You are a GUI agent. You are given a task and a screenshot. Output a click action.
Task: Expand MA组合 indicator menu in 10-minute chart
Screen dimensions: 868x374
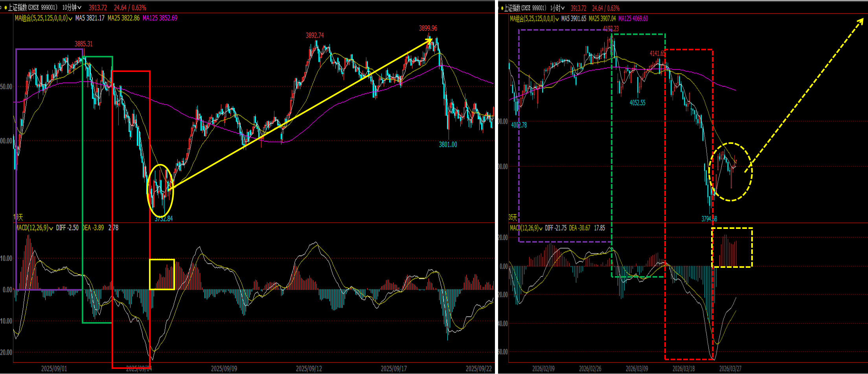pyautogui.click(x=44, y=18)
